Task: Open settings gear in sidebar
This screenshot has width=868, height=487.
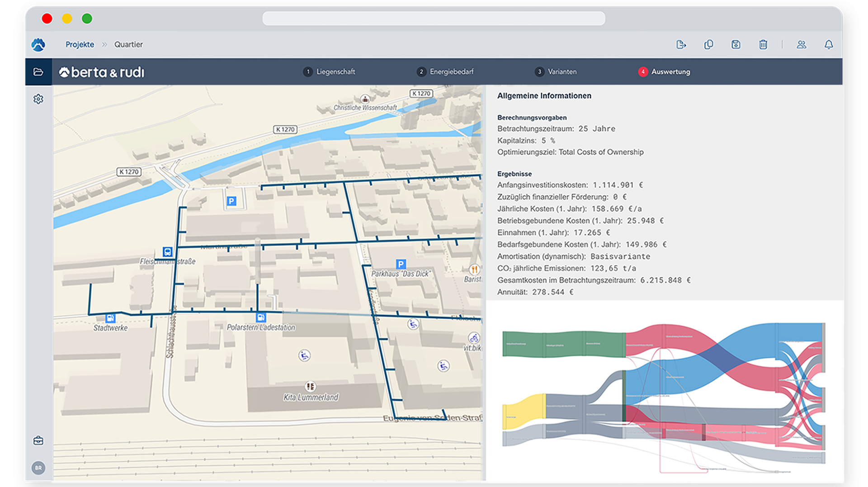Action: [x=38, y=99]
